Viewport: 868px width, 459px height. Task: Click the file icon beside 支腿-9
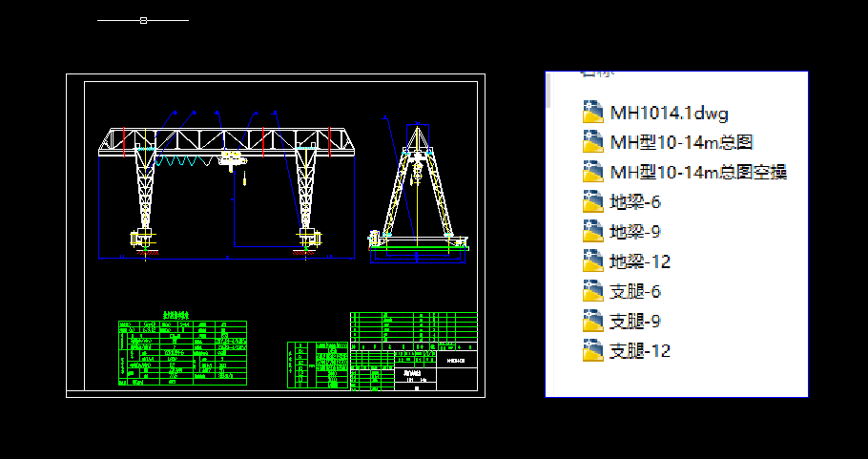593,322
